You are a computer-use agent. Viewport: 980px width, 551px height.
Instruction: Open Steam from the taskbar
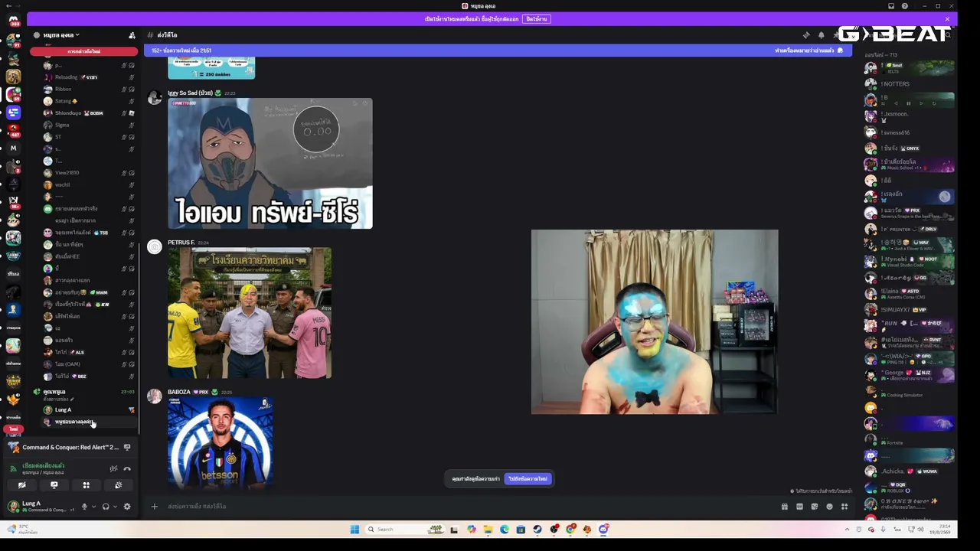point(537,529)
